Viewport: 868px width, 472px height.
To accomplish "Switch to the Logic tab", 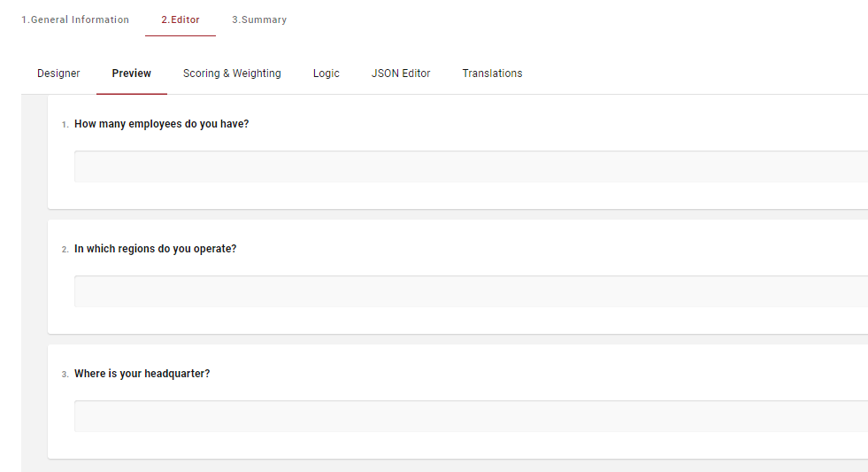I will [326, 74].
